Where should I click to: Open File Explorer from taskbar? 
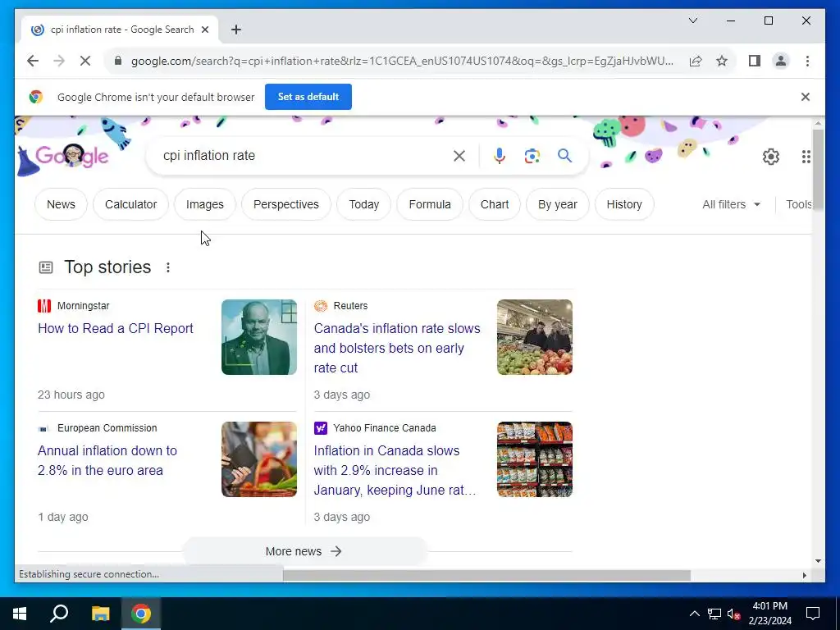point(100,614)
